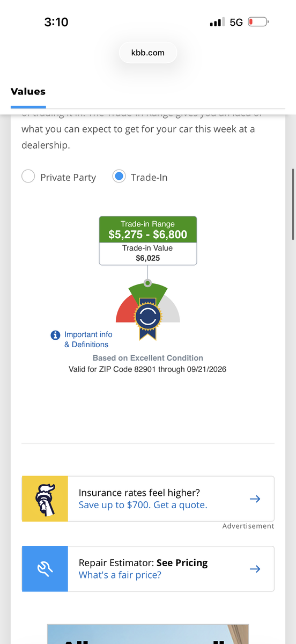This screenshot has height=644, width=296.
Task: Tap the cellular signal bars icon
Action: click(217, 22)
